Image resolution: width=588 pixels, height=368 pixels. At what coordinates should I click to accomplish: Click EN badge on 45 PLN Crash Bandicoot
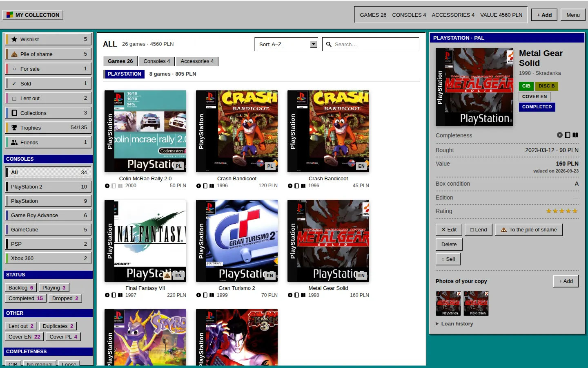[361, 166]
